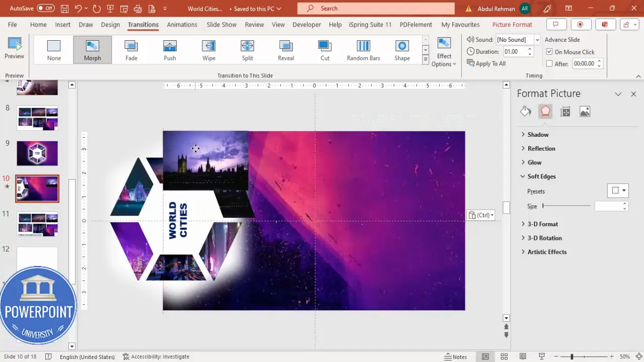Select the None transition
This screenshot has height=362, width=644.
[x=54, y=50]
